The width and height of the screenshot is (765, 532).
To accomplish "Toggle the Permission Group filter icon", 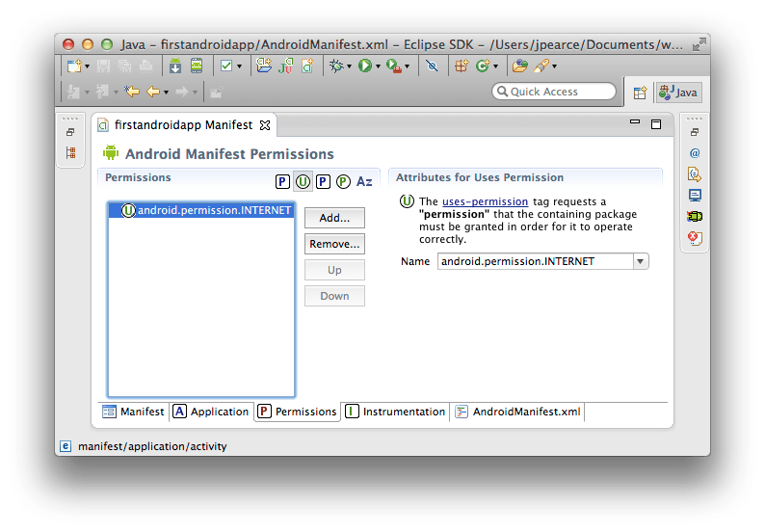I will (343, 181).
